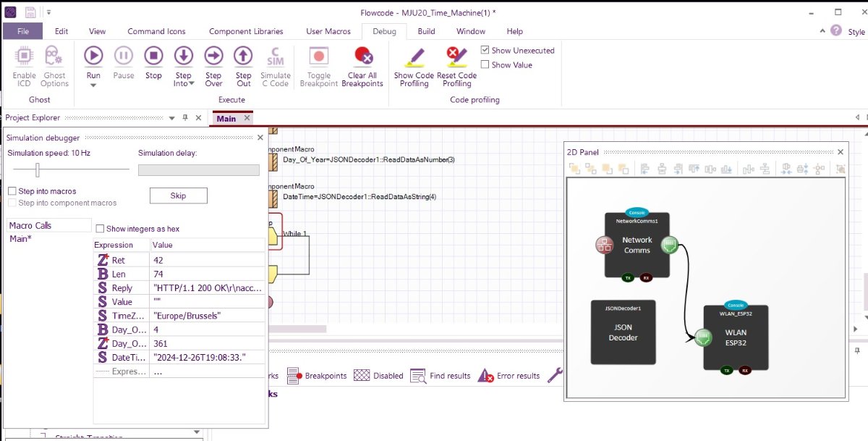Click the Step Out icon
Image resolution: width=868 pixels, height=441 pixels.
(x=244, y=56)
